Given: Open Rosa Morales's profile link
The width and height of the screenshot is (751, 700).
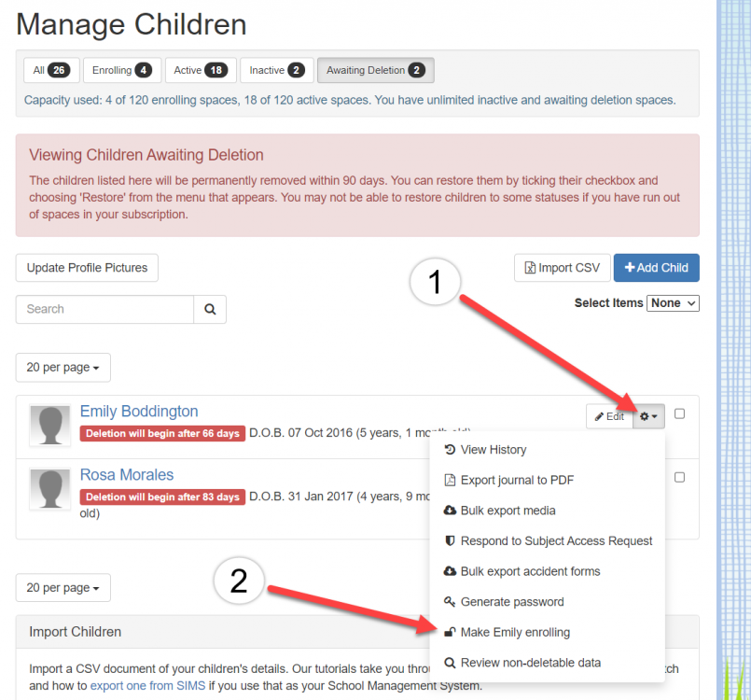Looking at the screenshot, I should 127,475.
